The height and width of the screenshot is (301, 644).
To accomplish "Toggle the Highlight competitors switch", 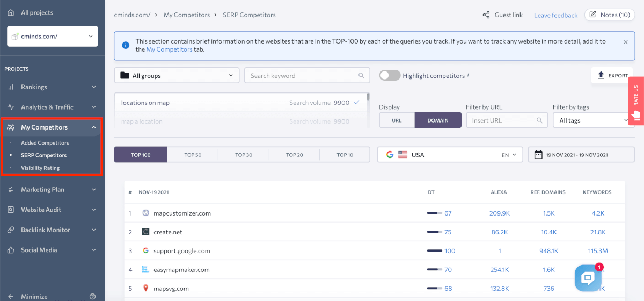I will [390, 76].
